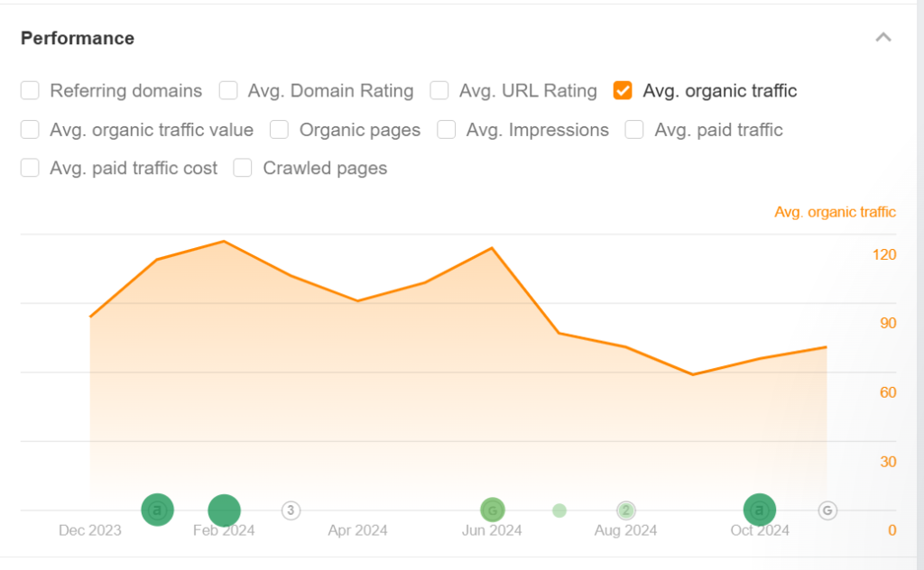Toggle the Avg. URL Rating checkbox
This screenshot has width=924, height=570.
(x=439, y=90)
